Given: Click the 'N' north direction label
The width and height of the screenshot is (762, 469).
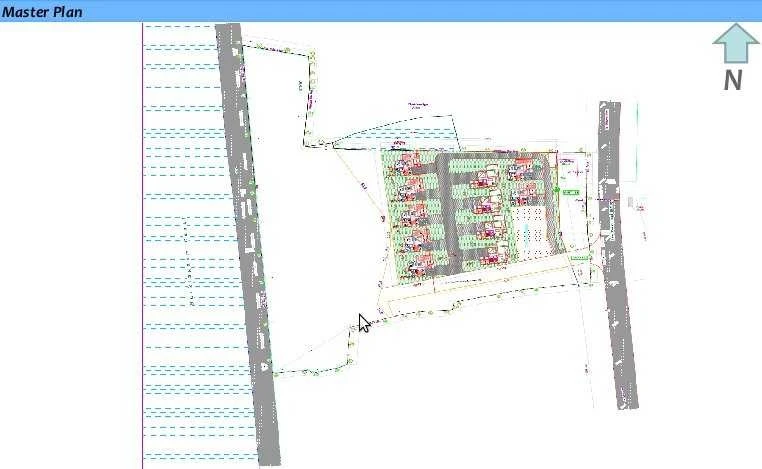Looking at the screenshot, I should [733, 81].
